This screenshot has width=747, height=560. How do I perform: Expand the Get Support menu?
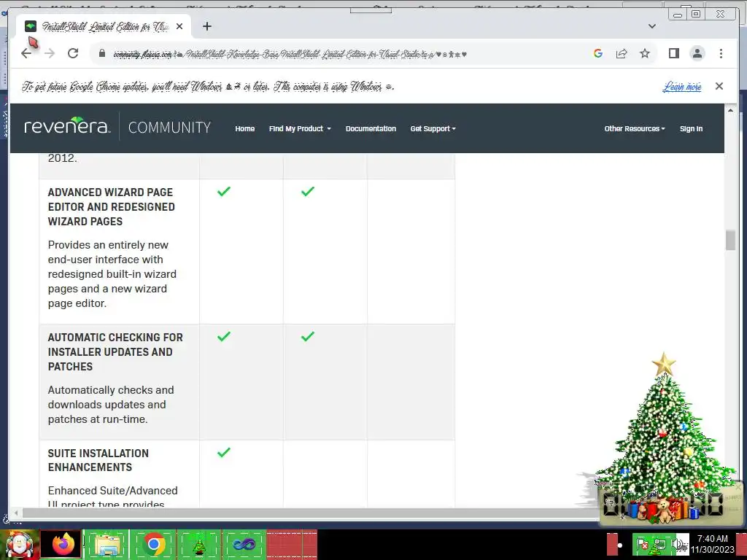pos(433,128)
